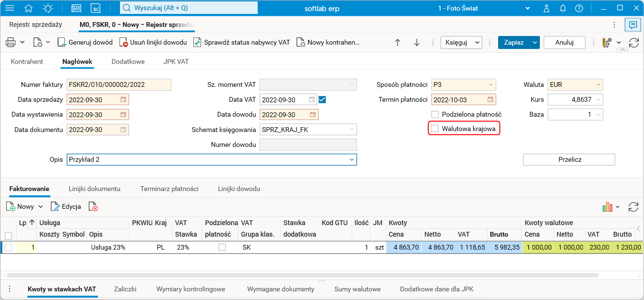Open the Terminarz płatności tab
The height and width of the screenshot is (300, 644).
[x=169, y=189]
